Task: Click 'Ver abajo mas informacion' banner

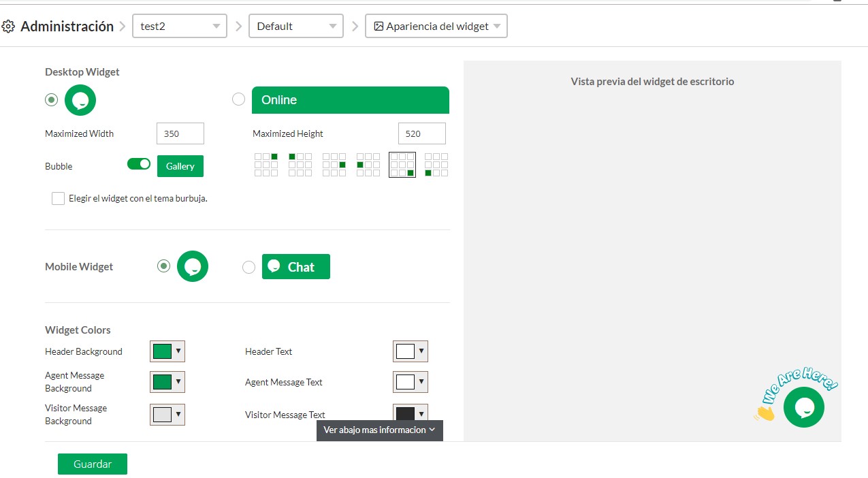Action: 379,430
